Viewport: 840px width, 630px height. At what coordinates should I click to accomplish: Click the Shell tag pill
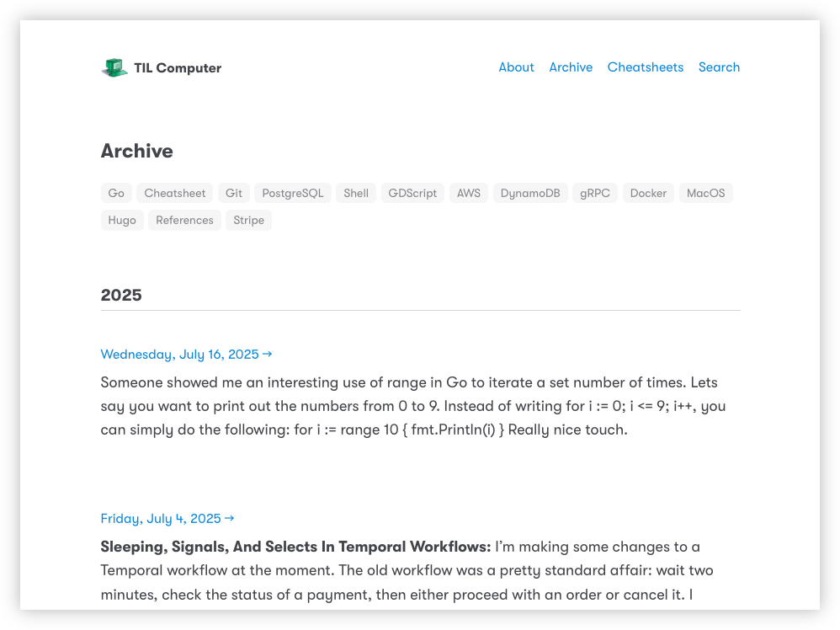coord(356,193)
